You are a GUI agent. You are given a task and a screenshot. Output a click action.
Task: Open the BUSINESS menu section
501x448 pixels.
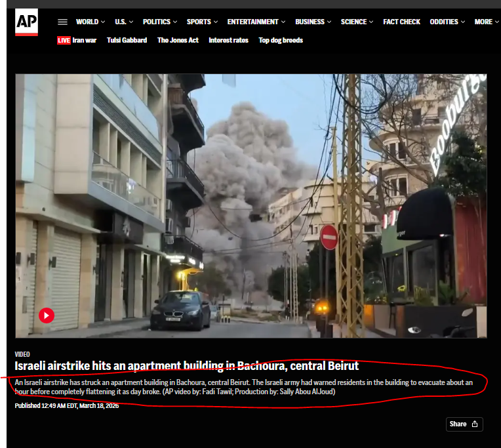[x=310, y=22]
